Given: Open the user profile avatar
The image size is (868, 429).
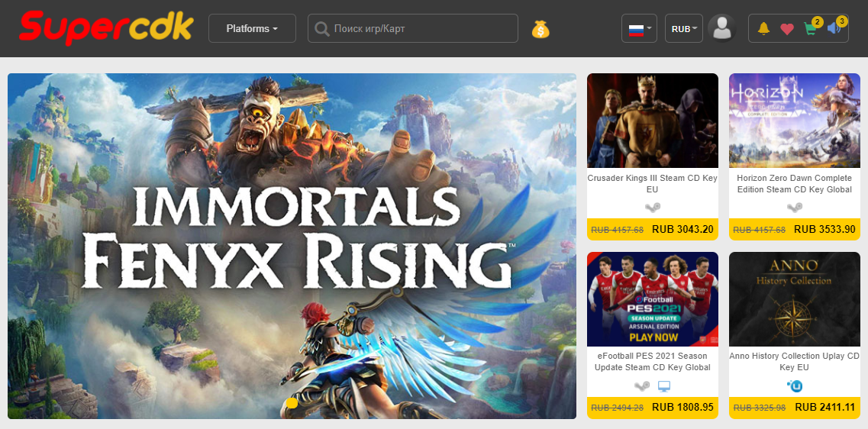Looking at the screenshot, I should 722,28.
